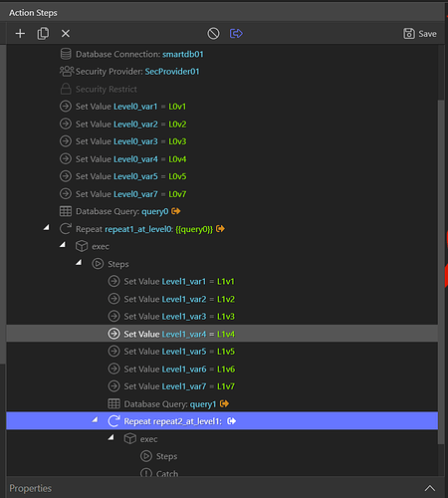Collapse the first exec node under repeat1
This screenshot has width=448, height=498.
click(63, 245)
